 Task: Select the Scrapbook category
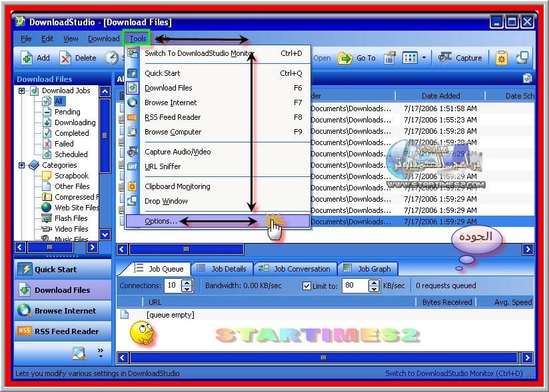click(71, 176)
